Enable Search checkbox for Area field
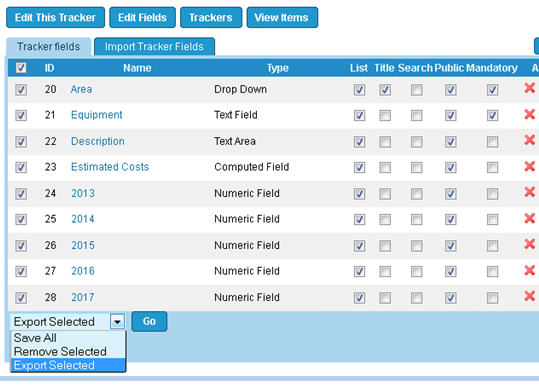The image size is (539, 389). (417, 90)
